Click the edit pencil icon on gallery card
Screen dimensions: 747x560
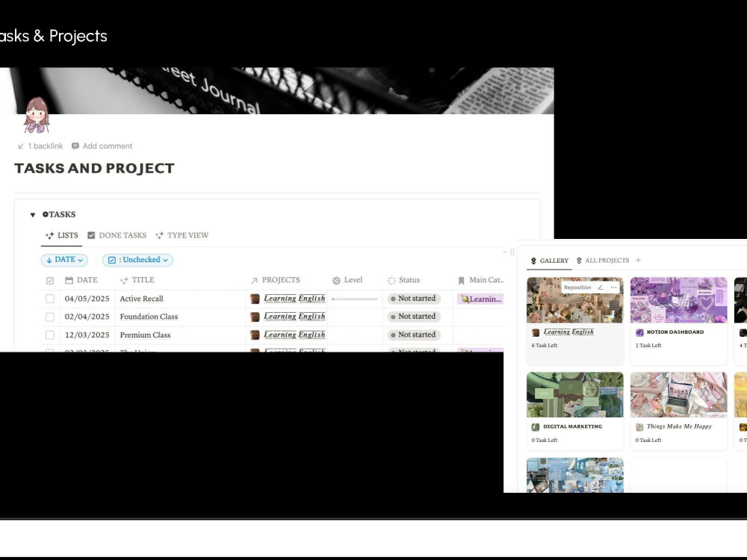click(601, 287)
